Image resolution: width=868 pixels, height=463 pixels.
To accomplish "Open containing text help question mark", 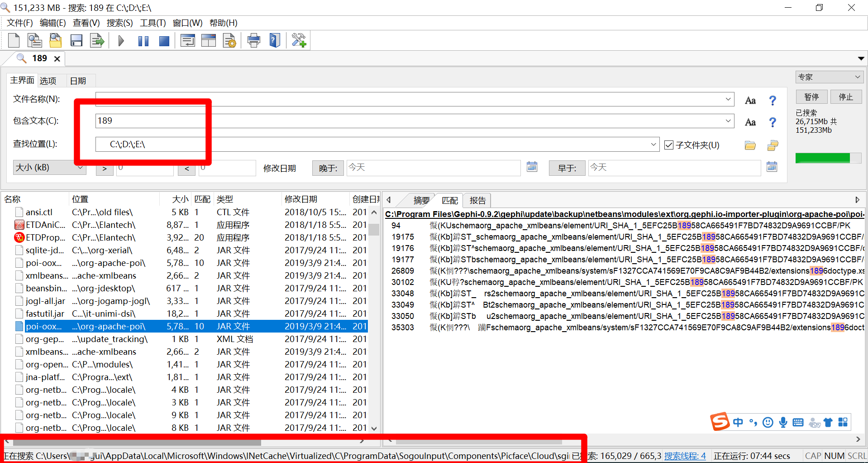I will tap(773, 122).
